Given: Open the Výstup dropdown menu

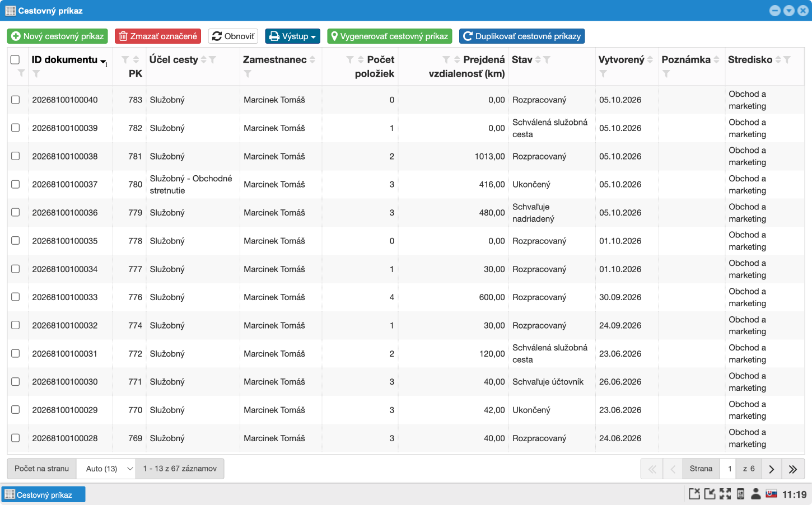Looking at the screenshot, I should [x=292, y=36].
